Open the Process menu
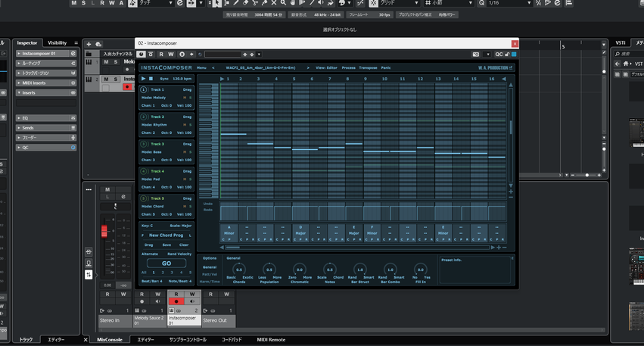Image resolution: width=644 pixels, height=346 pixels. tap(348, 68)
